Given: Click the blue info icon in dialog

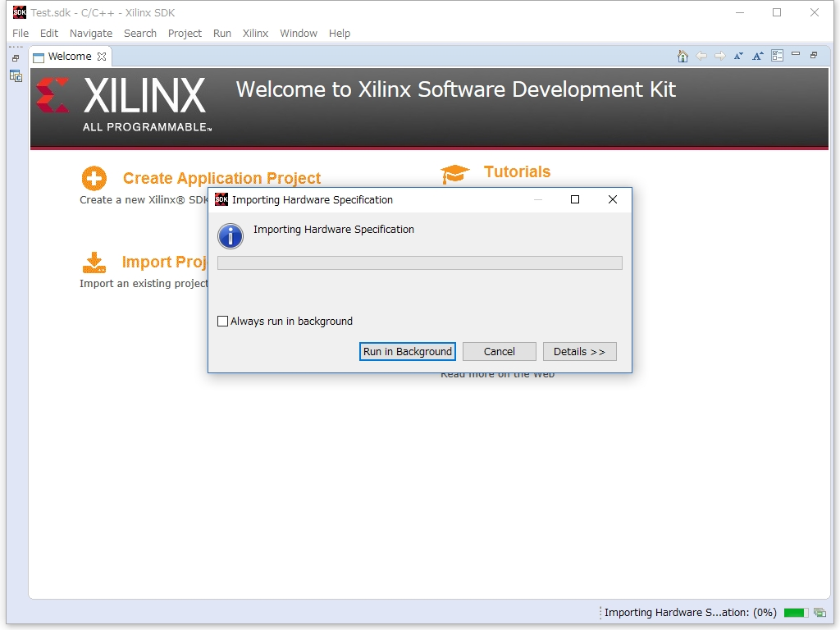Looking at the screenshot, I should pos(231,236).
